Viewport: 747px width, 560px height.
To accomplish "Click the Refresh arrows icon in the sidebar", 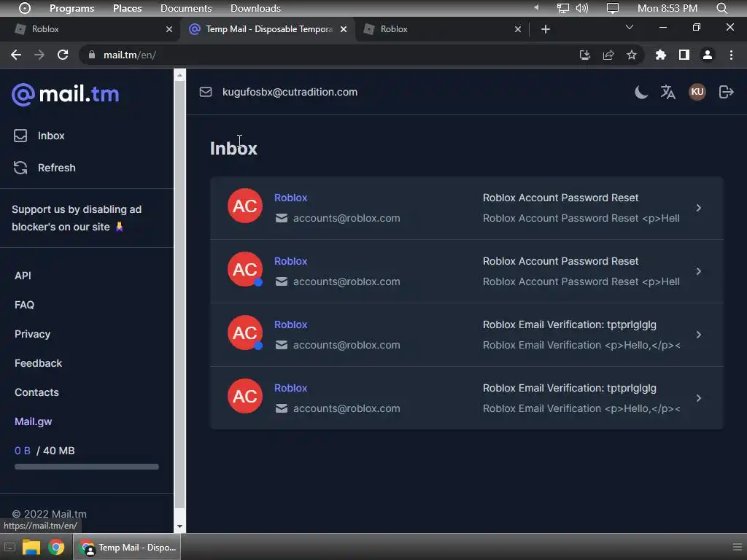I will [20, 168].
